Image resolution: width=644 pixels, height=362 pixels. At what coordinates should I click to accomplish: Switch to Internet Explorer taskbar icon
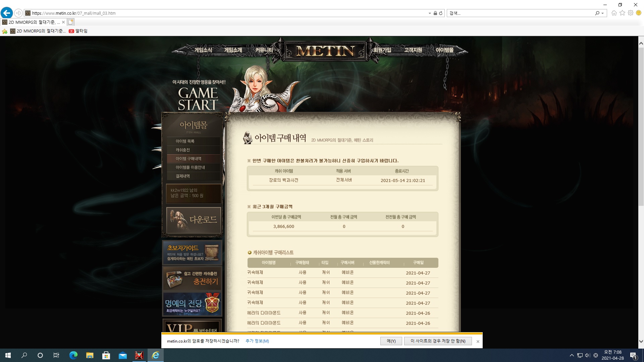pos(155,355)
